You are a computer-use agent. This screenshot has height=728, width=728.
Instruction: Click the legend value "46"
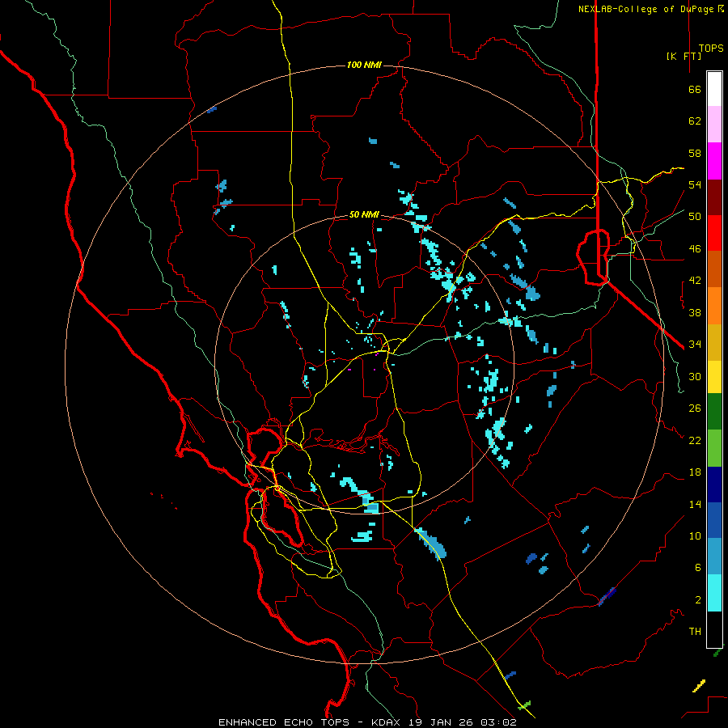695,249
